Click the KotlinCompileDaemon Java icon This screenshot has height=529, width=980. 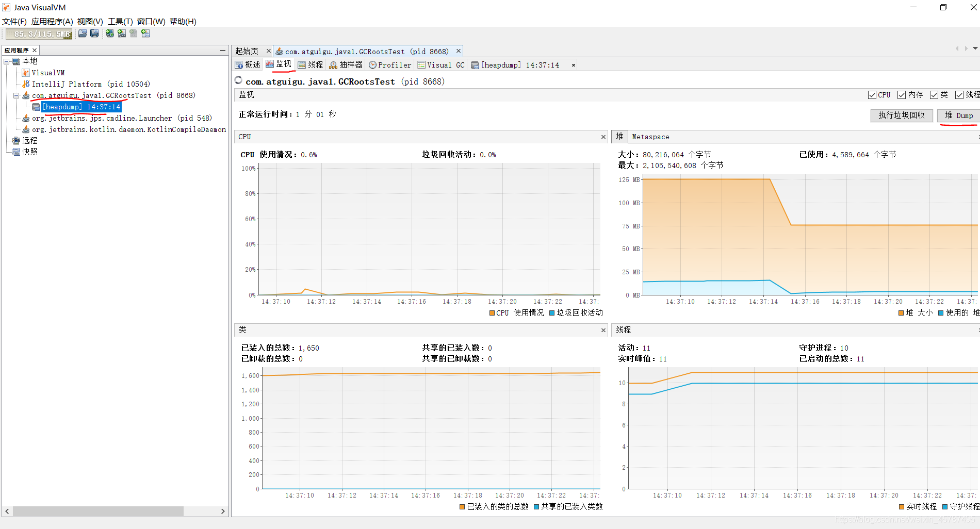26,129
